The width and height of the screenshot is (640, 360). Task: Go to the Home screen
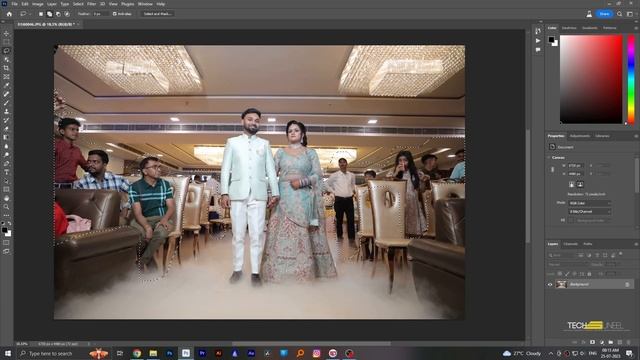click(9, 14)
